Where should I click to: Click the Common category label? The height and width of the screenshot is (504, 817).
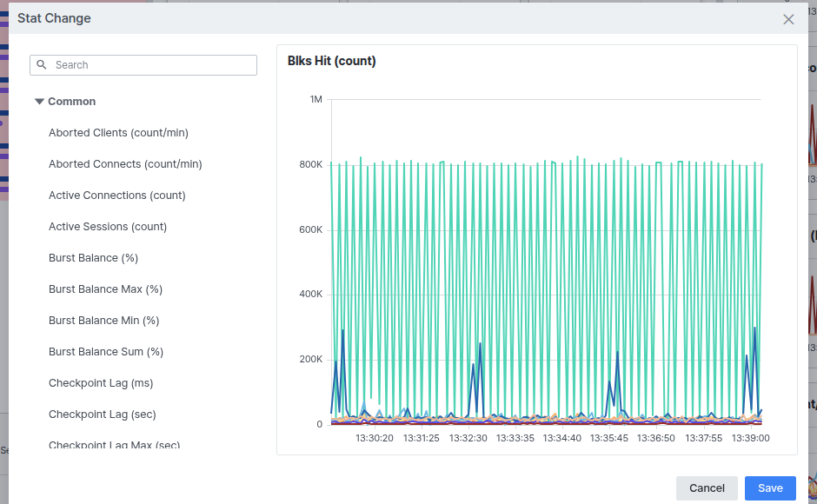[71, 102]
